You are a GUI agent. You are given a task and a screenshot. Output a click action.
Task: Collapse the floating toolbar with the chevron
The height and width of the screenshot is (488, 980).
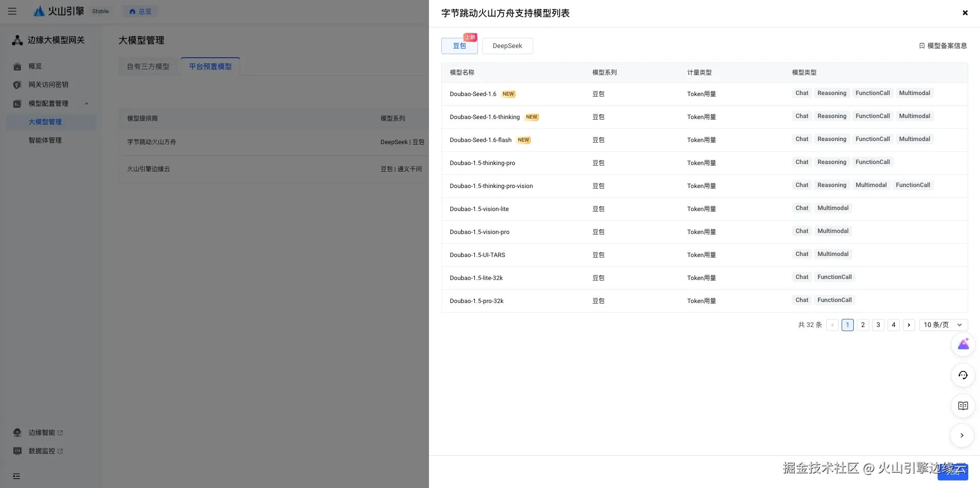click(962, 435)
